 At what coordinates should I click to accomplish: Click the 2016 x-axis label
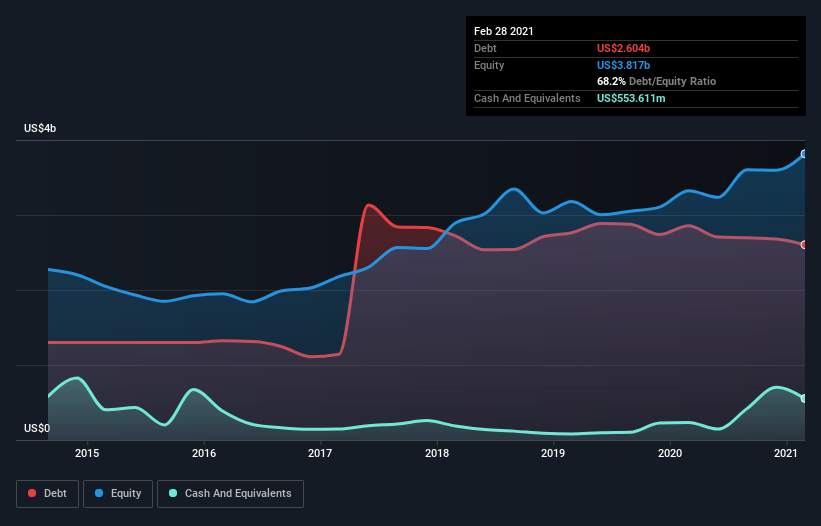coord(204,453)
